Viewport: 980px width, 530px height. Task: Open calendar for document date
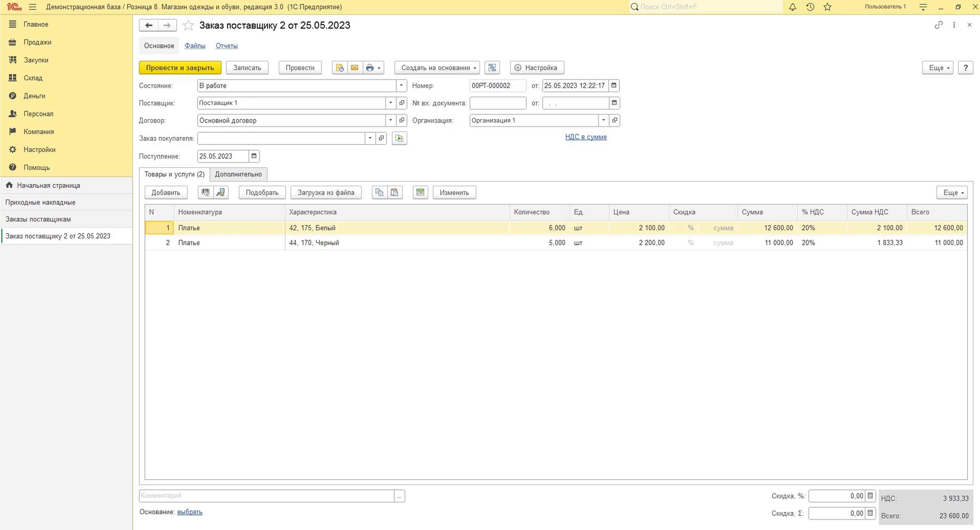coord(614,85)
